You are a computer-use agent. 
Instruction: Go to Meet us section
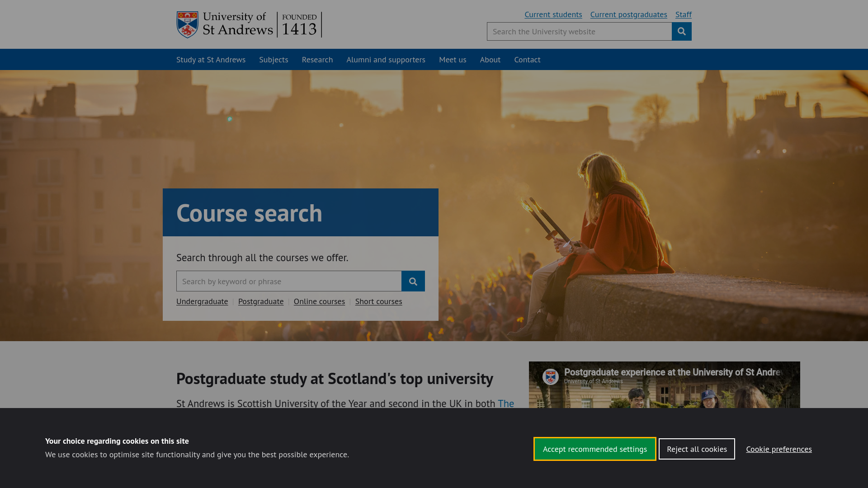point(453,60)
